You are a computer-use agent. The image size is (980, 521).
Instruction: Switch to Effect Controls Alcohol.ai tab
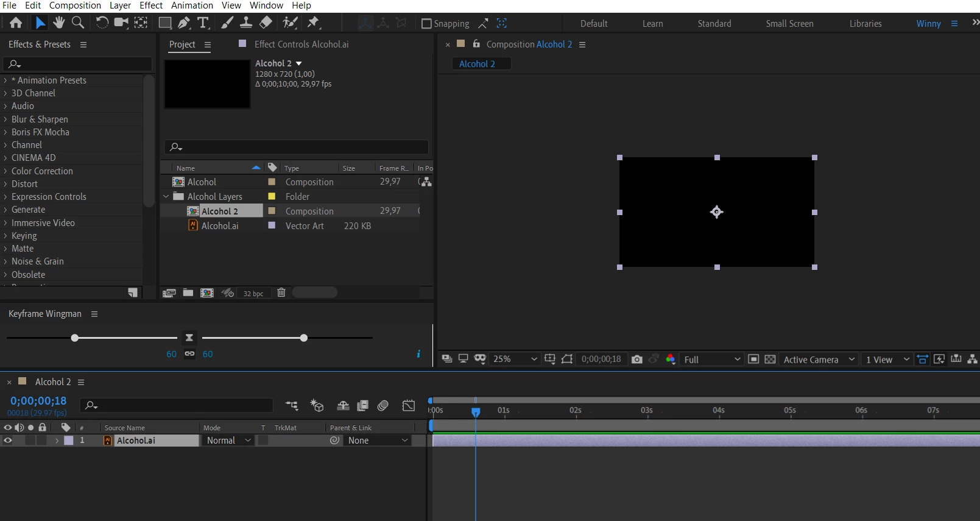pyautogui.click(x=301, y=44)
